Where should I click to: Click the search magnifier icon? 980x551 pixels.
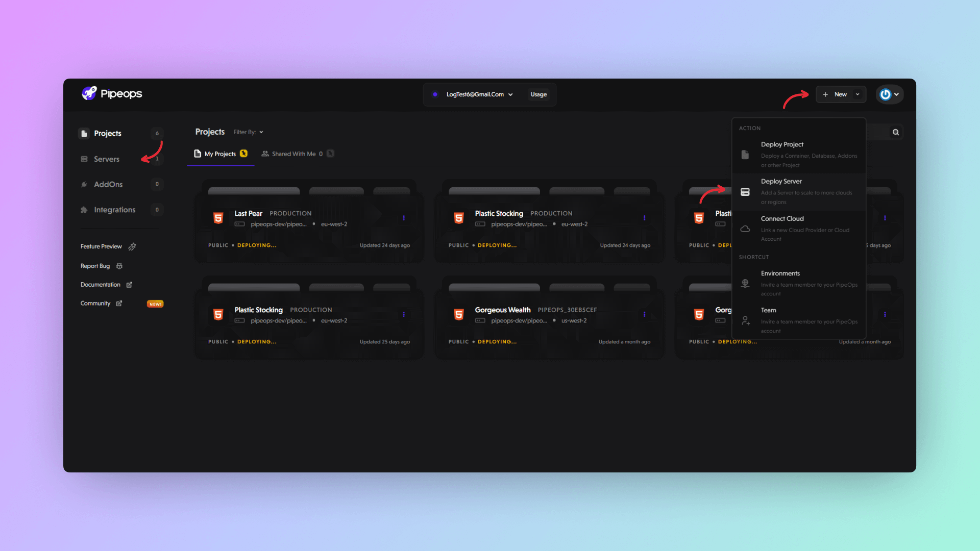click(x=896, y=132)
